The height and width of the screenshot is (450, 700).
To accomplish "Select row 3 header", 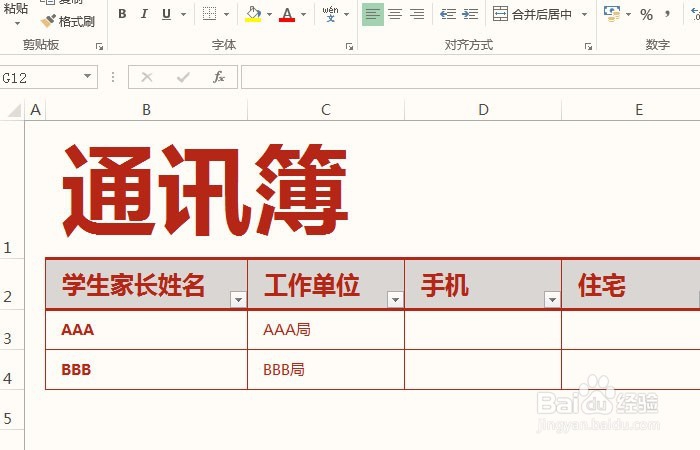I will [12, 329].
